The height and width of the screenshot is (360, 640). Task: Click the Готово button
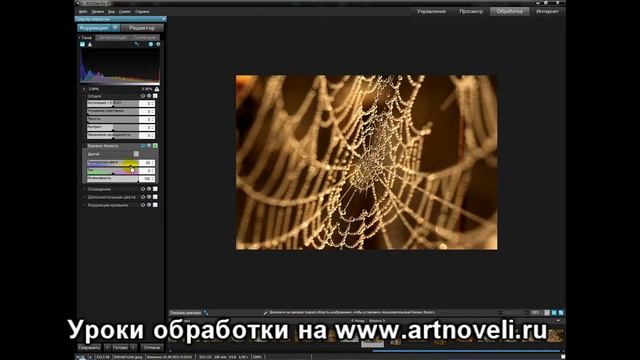click(120, 347)
